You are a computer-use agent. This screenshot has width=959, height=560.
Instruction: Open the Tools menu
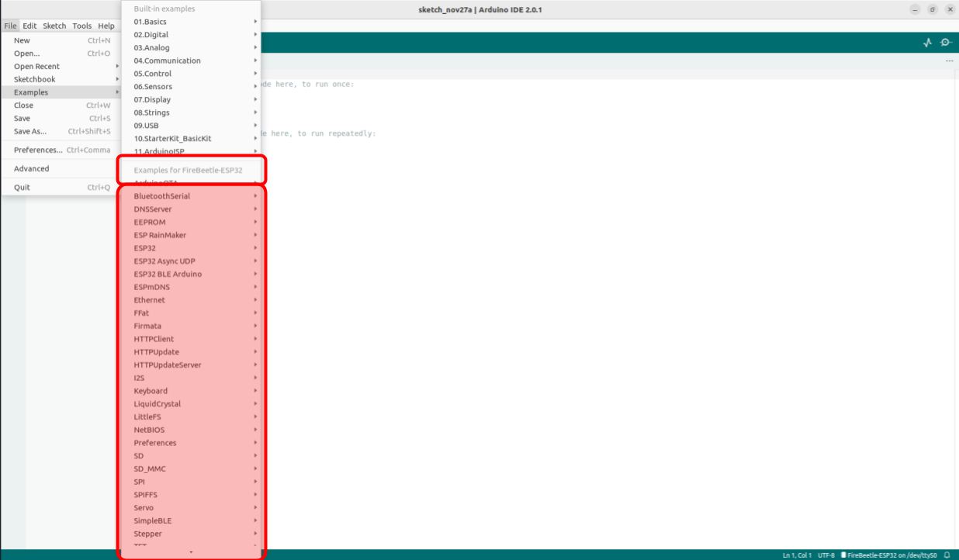point(81,26)
